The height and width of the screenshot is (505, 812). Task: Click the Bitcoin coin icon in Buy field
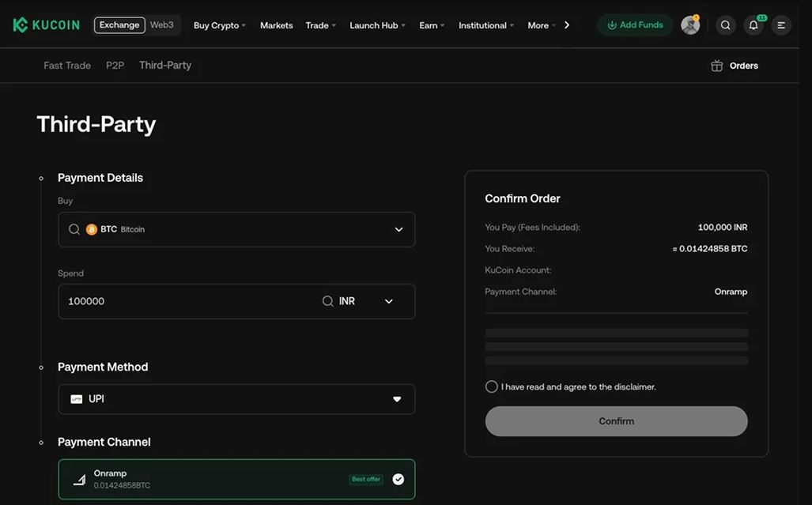pos(92,229)
